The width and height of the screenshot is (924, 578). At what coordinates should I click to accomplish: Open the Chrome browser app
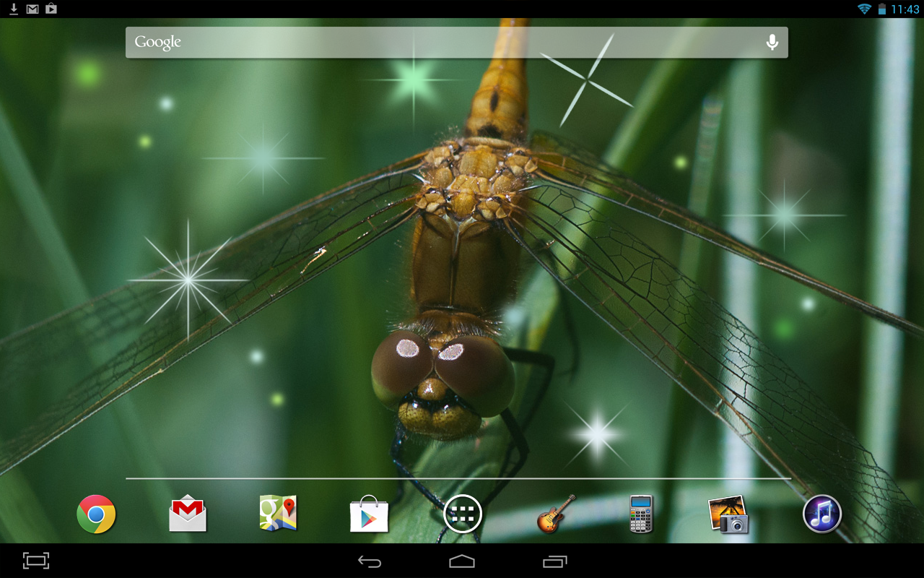click(96, 514)
